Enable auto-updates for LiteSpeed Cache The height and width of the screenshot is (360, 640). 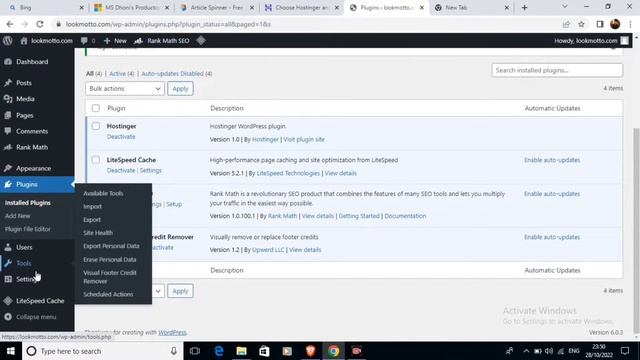pos(552,160)
